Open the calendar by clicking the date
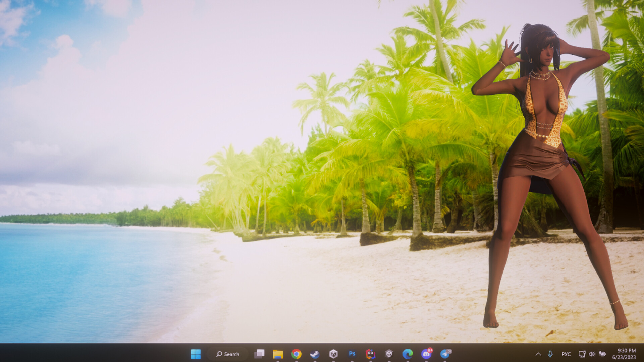 click(625, 356)
